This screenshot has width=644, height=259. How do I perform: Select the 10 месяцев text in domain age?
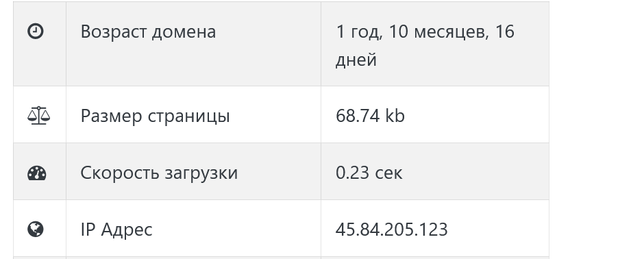point(439,32)
